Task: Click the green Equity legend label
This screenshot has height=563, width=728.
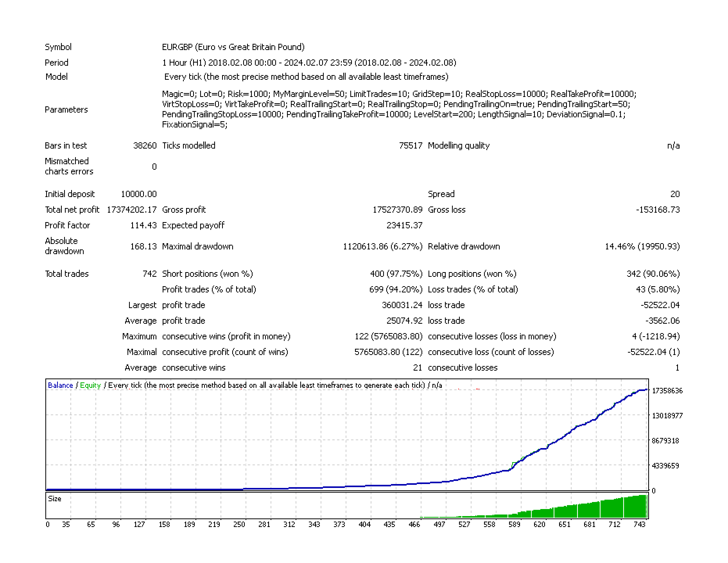Action: pyautogui.click(x=90, y=385)
